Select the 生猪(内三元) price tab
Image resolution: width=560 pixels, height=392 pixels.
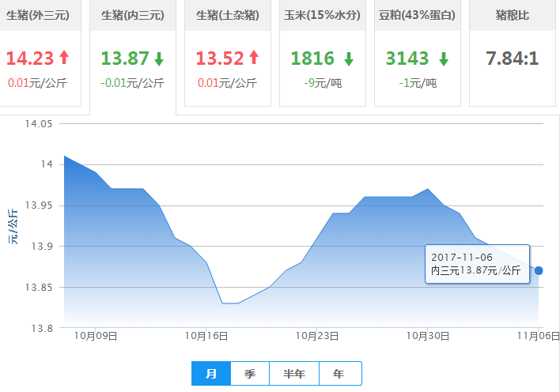[132, 15]
